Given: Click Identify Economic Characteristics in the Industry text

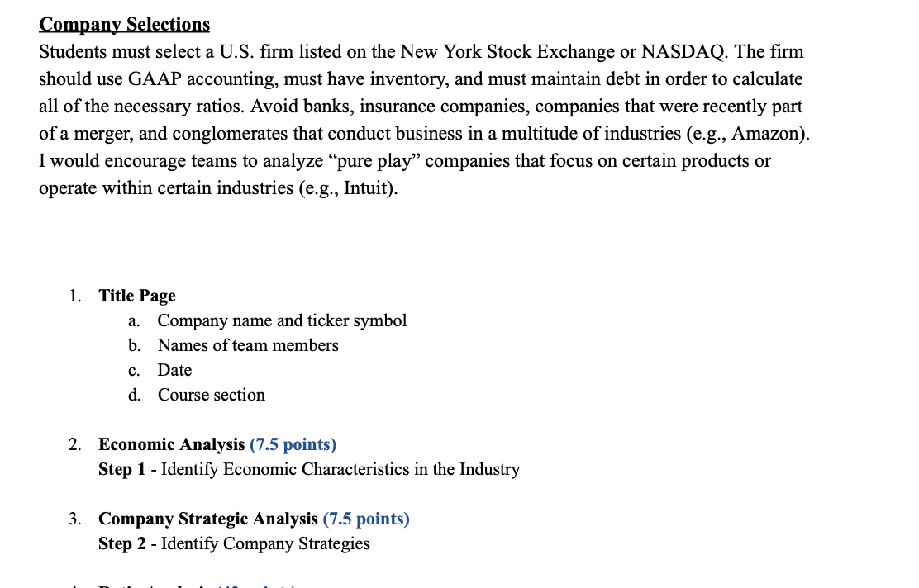Looking at the screenshot, I should 340,469.
